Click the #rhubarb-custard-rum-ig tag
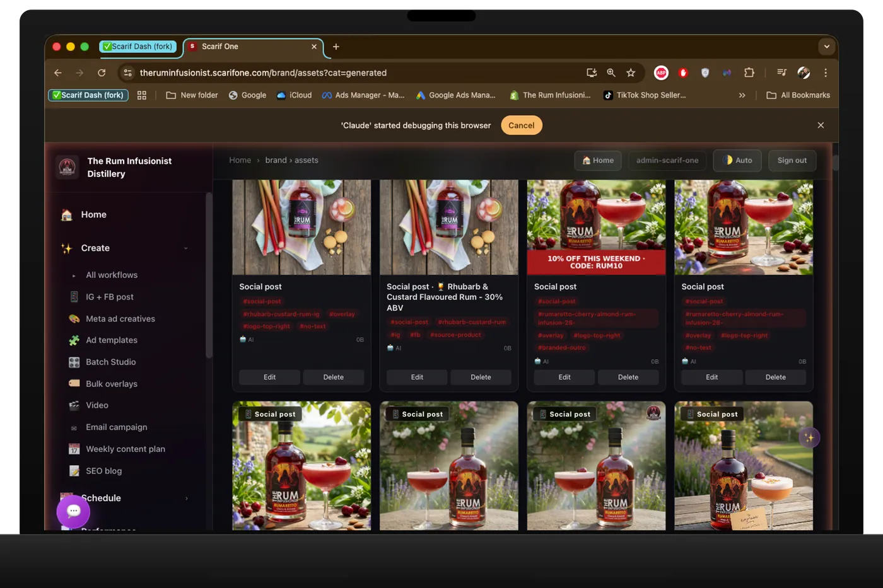883x588 pixels. click(281, 314)
